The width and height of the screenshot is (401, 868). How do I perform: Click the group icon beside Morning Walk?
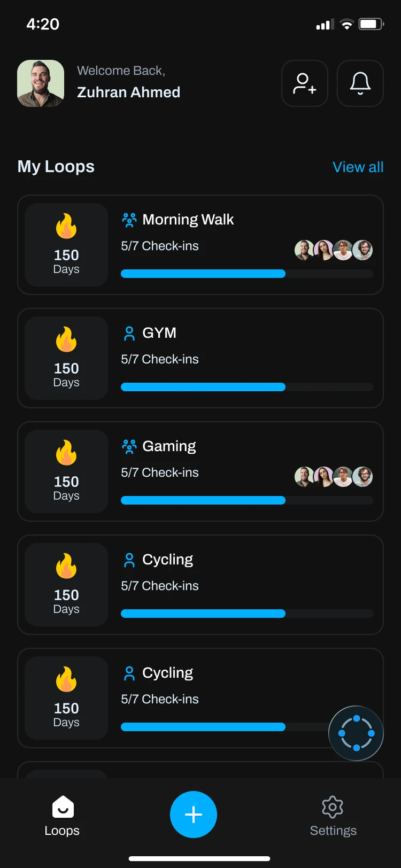point(129,220)
